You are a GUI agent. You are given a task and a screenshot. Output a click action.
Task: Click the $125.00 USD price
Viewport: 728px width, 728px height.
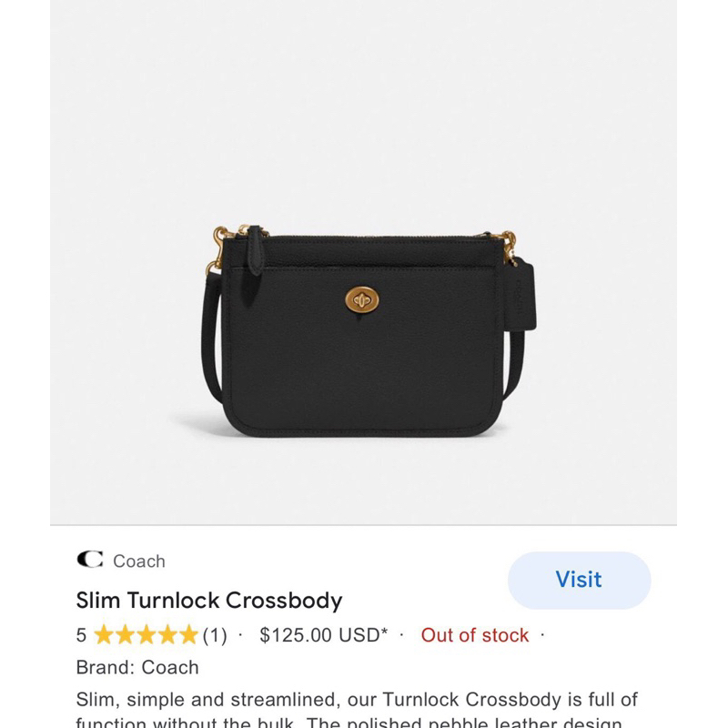pyautogui.click(x=323, y=635)
